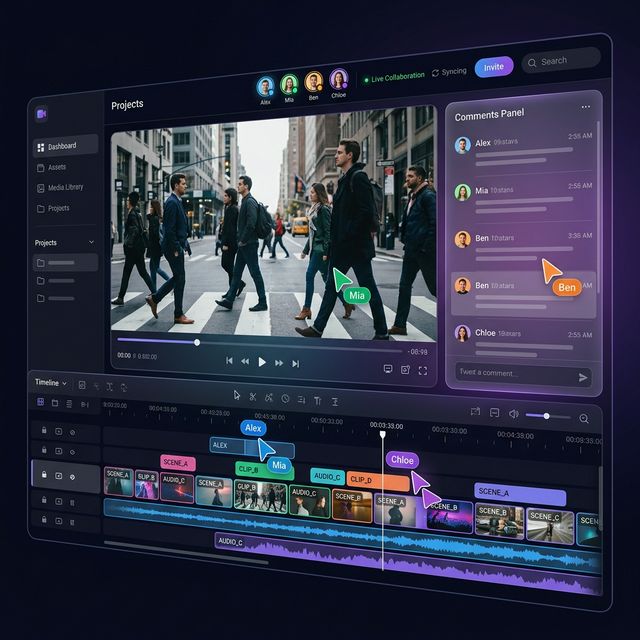Click the unlink clips tool beside scissors
Image resolution: width=640 pixels, height=640 pixels.
[x=269, y=398]
